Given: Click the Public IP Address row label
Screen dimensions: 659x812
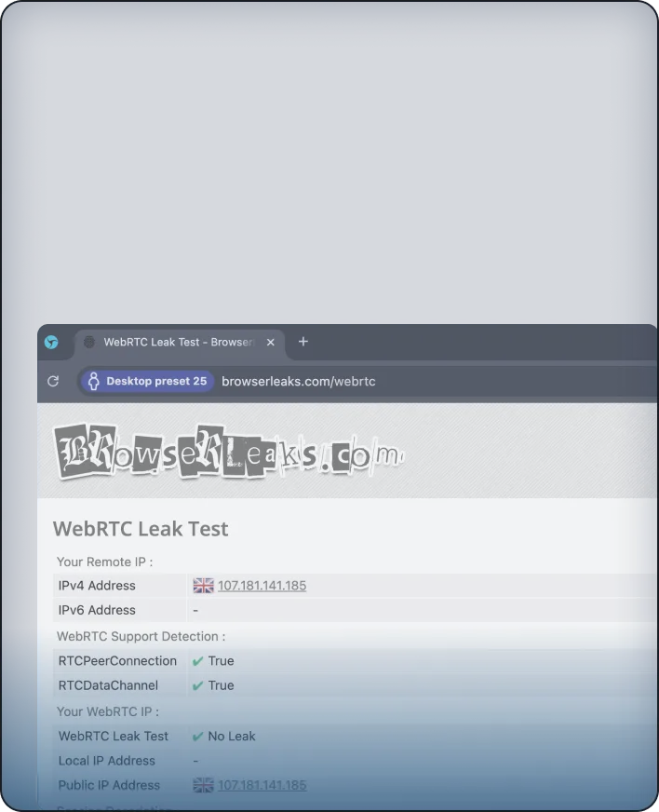Looking at the screenshot, I should pyautogui.click(x=109, y=785).
